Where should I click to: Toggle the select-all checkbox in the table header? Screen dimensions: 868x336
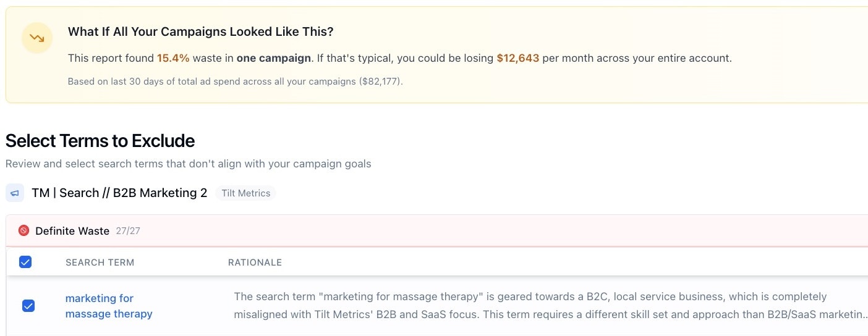(x=25, y=262)
